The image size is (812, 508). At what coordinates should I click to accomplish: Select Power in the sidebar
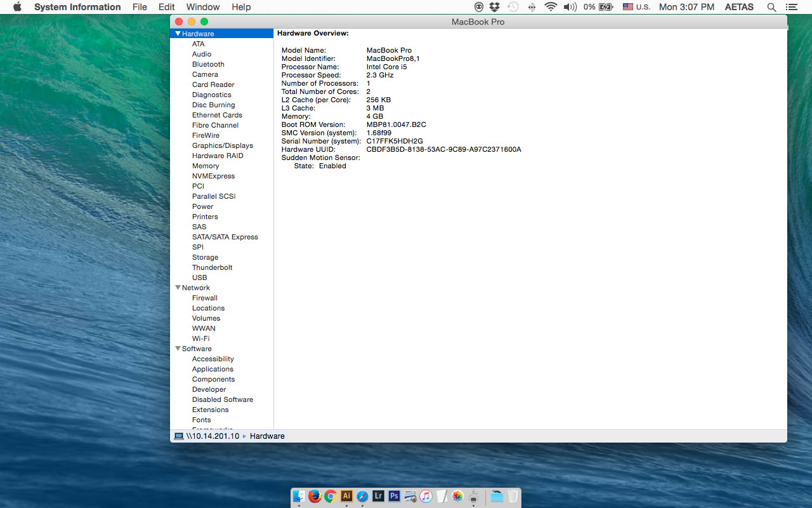[203, 206]
